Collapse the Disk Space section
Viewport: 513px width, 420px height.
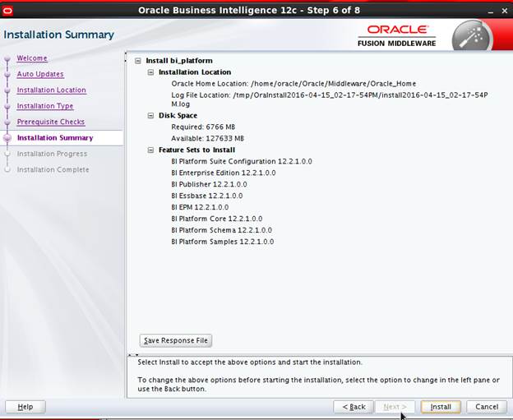click(150, 116)
